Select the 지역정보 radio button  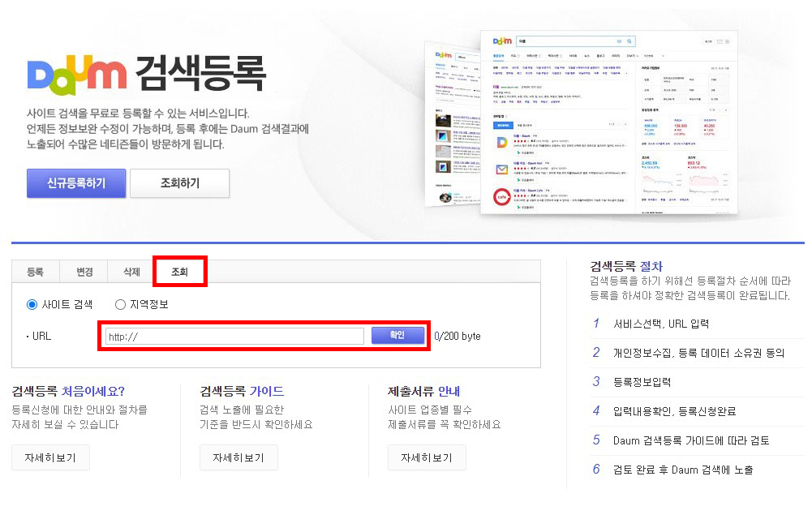click(120, 304)
